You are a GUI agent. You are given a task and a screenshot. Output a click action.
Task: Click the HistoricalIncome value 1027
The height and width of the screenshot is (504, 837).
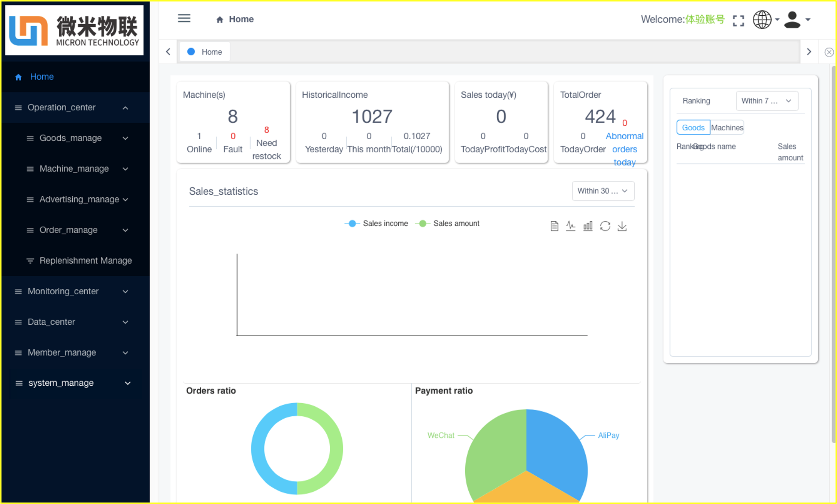click(372, 116)
